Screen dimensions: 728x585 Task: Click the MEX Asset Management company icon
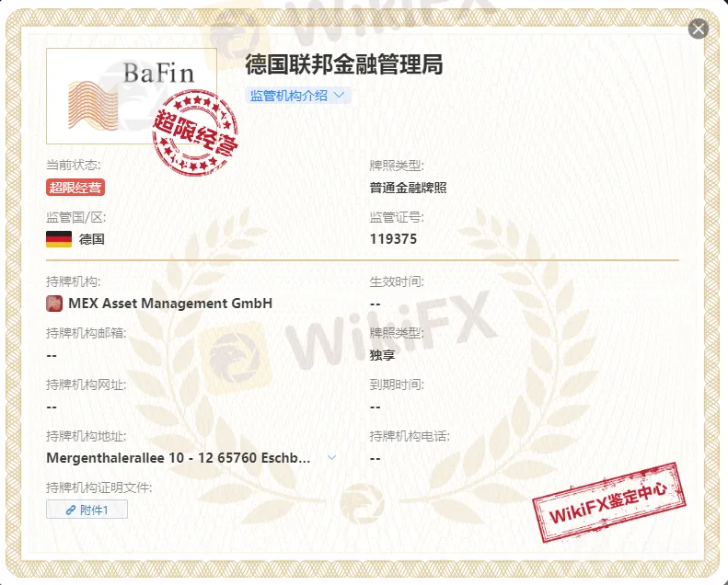coord(54,304)
